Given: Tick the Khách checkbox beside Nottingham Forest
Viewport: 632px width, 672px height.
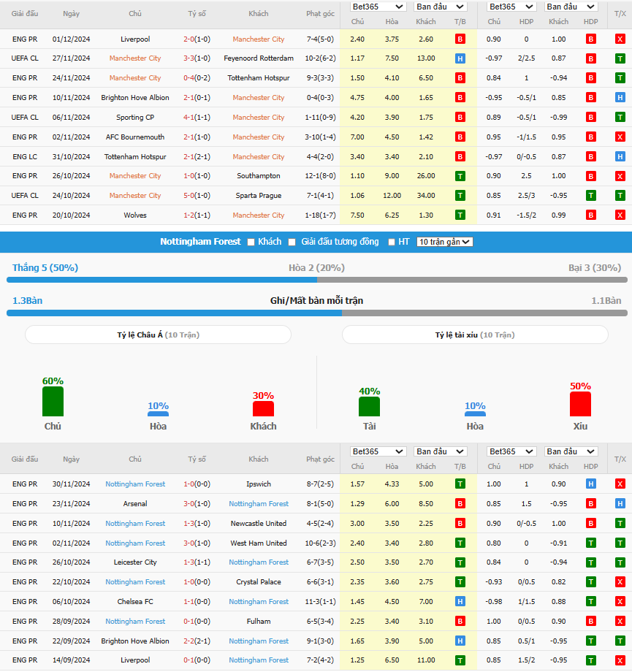Looking at the screenshot, I should click(x=251, y=243).
